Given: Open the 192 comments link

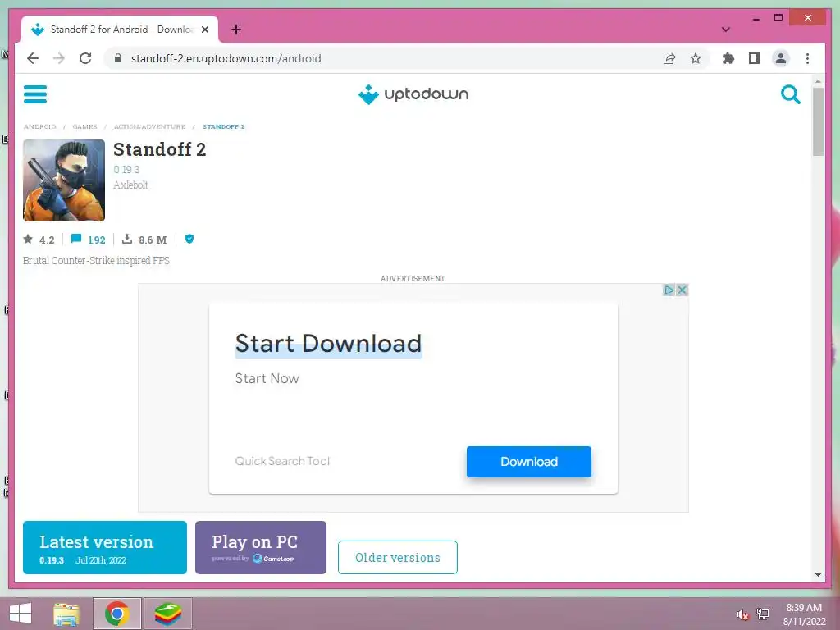Looking at the screenshot, I should [89, 240].
